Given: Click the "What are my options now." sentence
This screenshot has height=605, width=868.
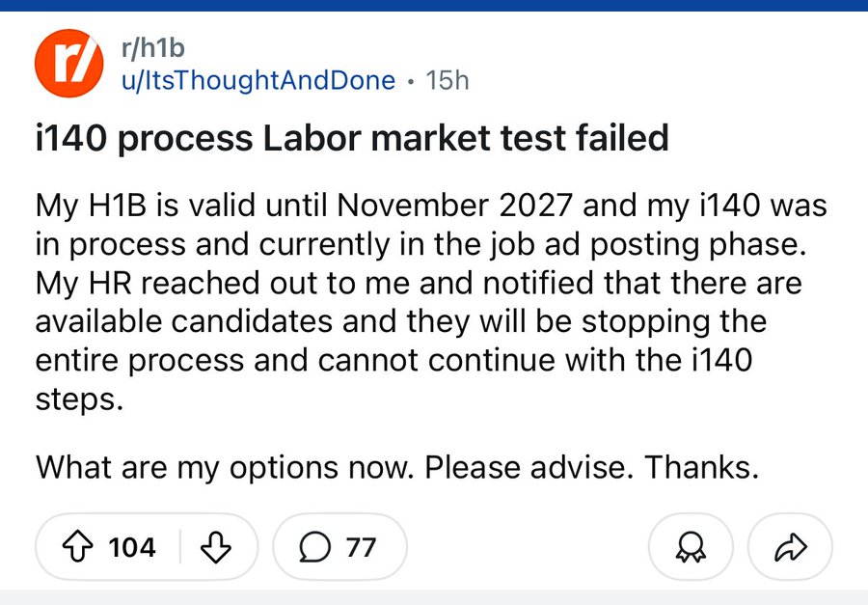Looking at the screenshot, I should [225, 468].
